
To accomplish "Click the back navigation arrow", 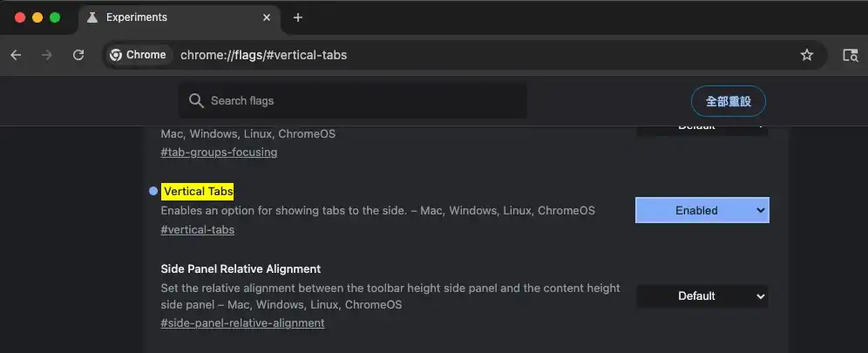I will tap(16, 55).
